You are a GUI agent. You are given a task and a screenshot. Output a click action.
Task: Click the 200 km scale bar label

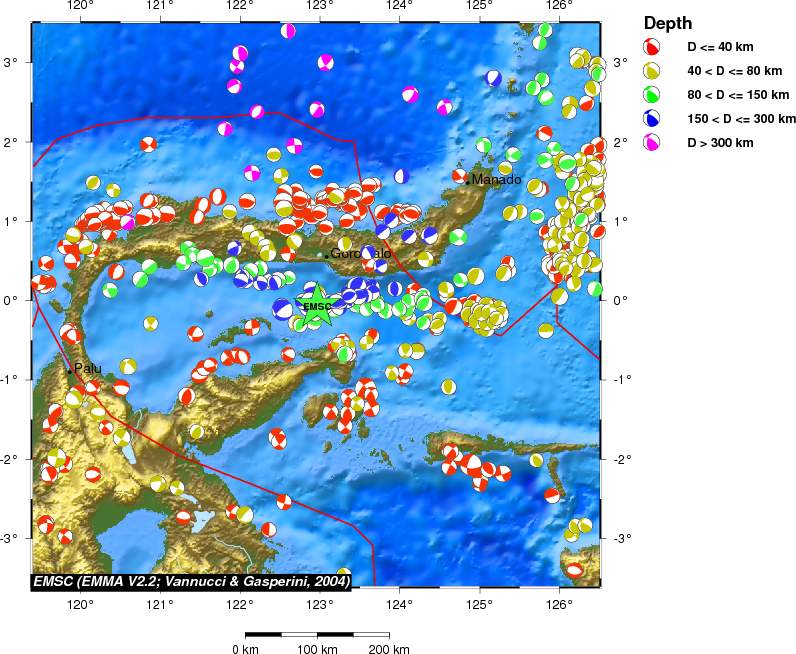(389, 649)
